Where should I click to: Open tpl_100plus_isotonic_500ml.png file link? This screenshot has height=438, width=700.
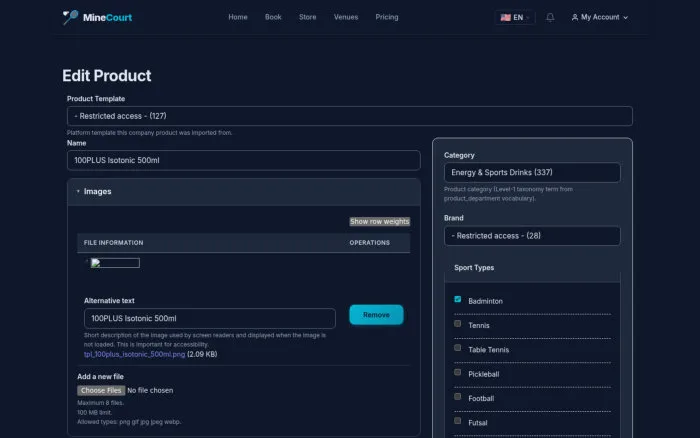134,354
